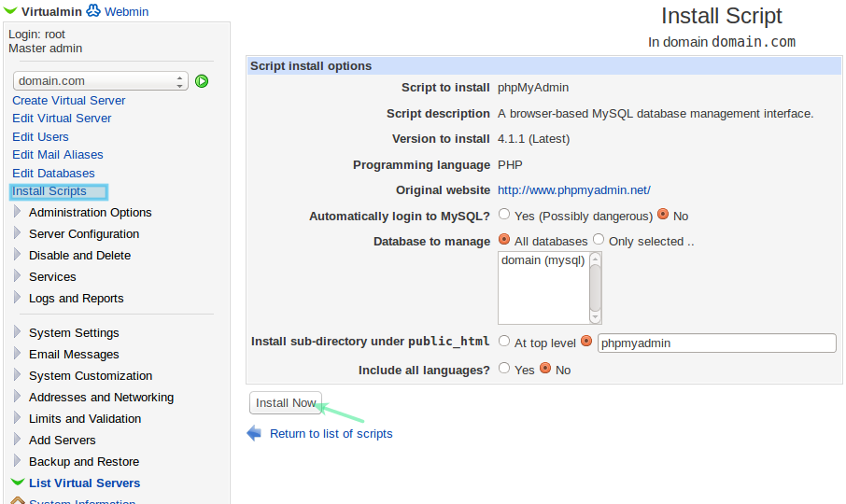This screenshot has width=846, height=504.
Task: Click the blue return arrow icon
Action: [254, 433]
